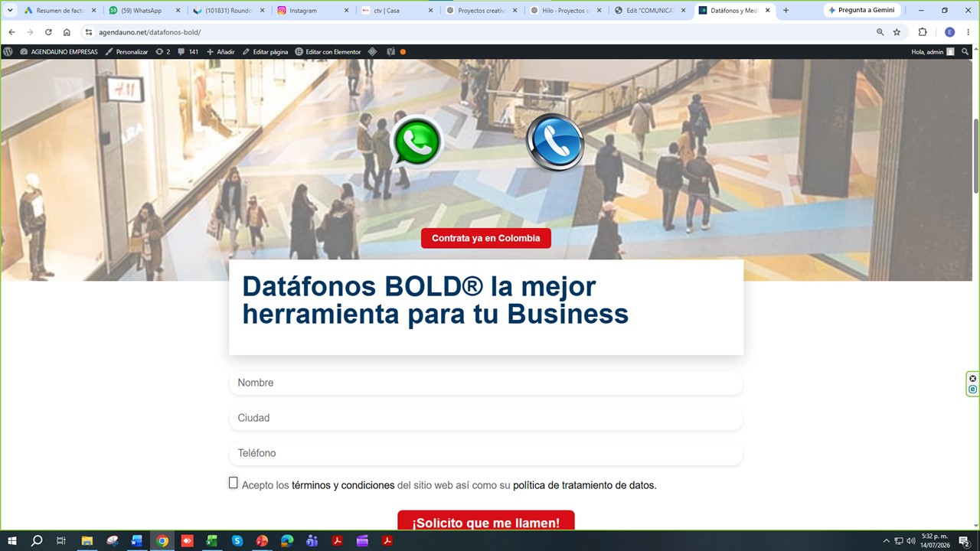The image size is (980, 551).
Task: Bookmark this page with the star icon
Action: 897,32
